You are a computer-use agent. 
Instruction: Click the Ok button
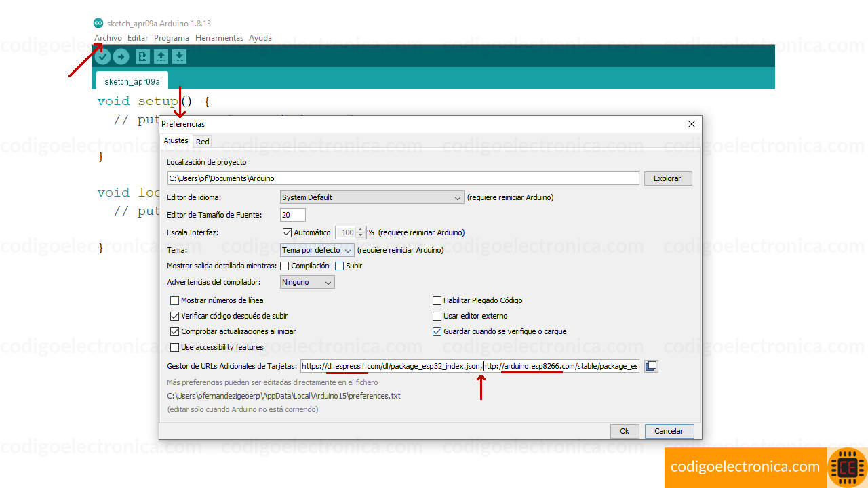(x=625, y=431)
